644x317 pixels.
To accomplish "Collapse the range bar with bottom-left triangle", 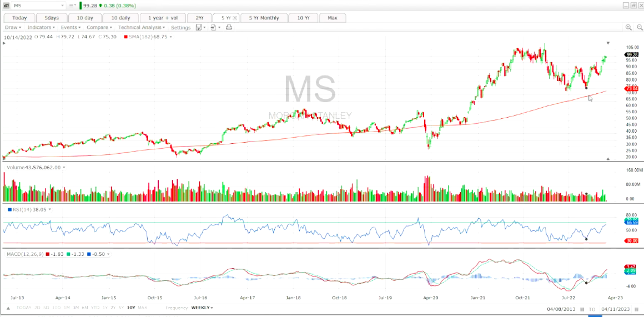I will click(x=8, y=308).
